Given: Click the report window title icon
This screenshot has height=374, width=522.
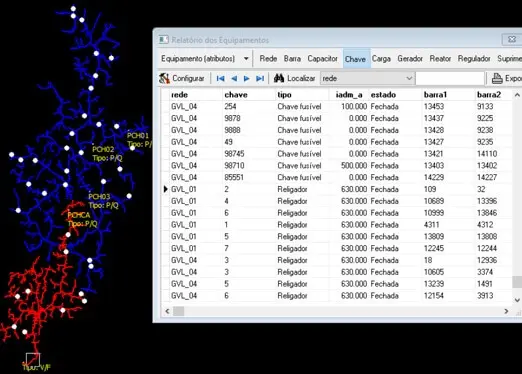Looking at the screenshot, I should point(163,40).
